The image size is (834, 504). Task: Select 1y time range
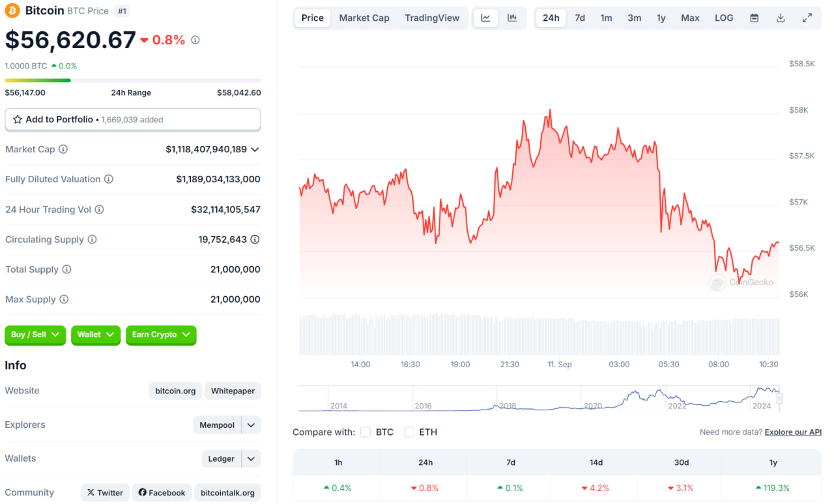click(661, 18)
